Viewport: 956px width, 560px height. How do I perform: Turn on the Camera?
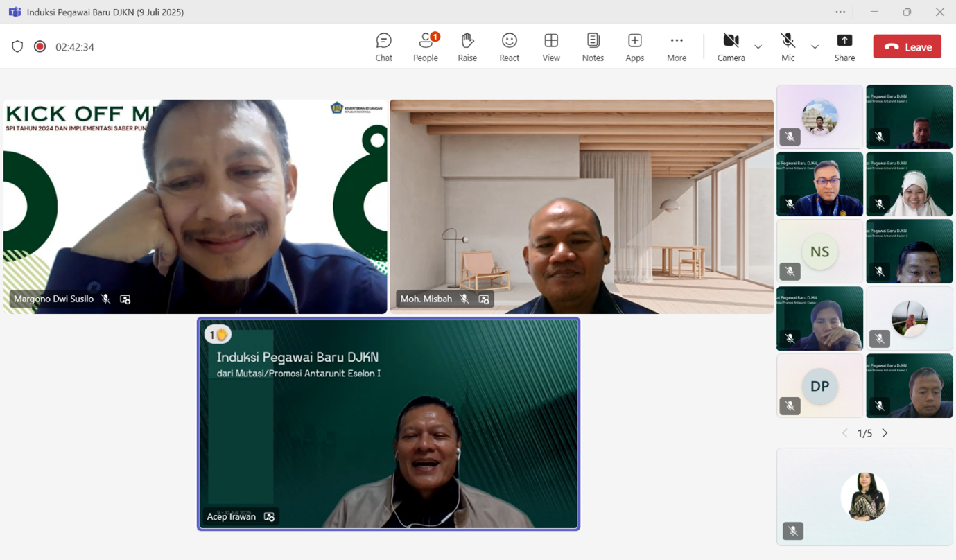[731, 47]
